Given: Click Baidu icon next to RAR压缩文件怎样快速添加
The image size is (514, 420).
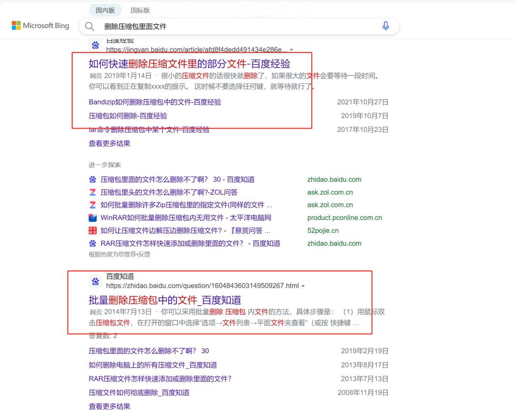Looking at the screenshot, I should (93, 243).
